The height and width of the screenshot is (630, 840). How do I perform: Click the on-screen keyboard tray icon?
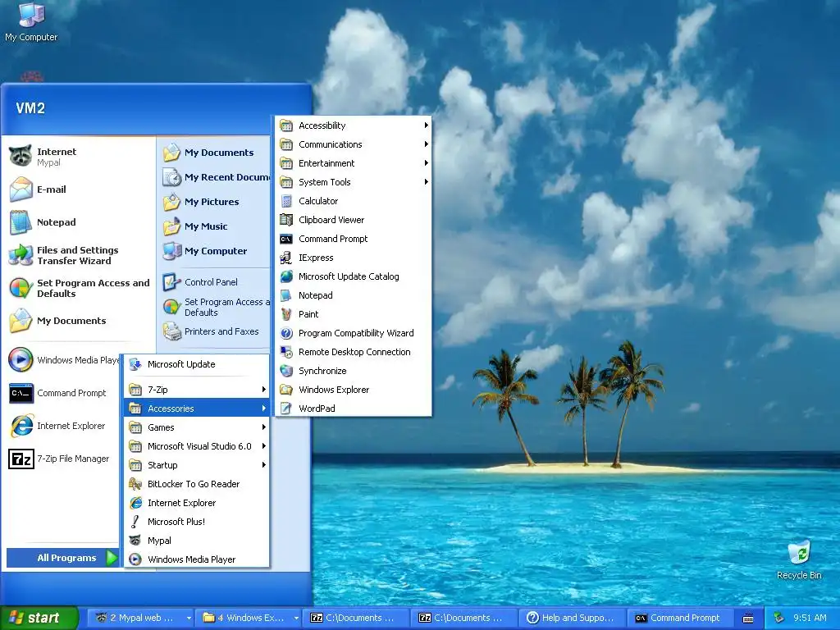[x=748, y=619]
